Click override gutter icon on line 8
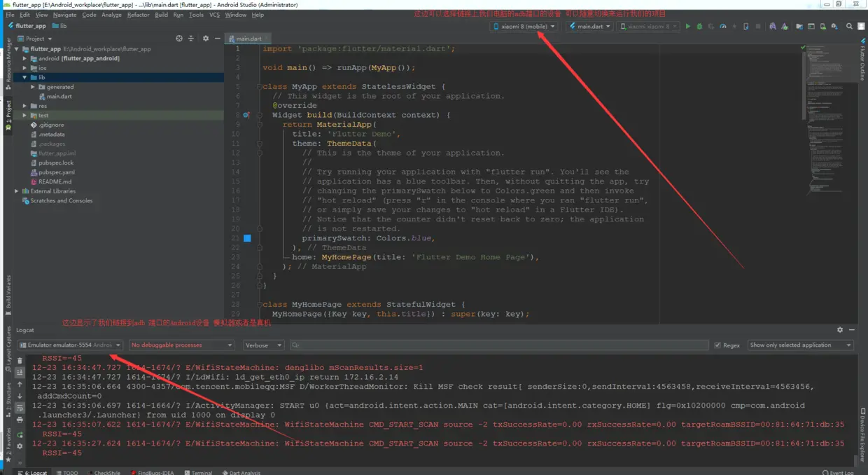Image resolution: width=868 pixels, height=475 pixels. 246,115
